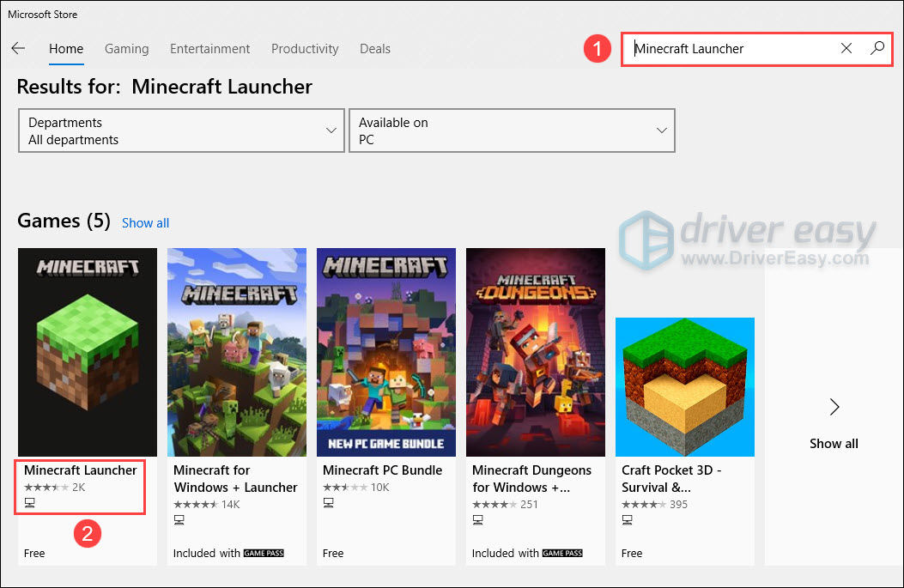Open the Minecraft Dungeons cover image
Image resolution: width=904 pixels, height=588 pixels.
point(536,352)
